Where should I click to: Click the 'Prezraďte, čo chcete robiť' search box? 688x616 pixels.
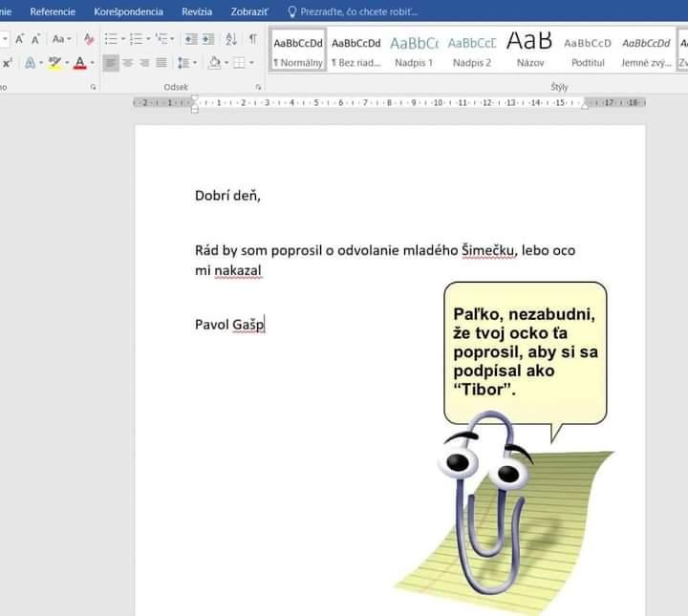pos(358,11)
